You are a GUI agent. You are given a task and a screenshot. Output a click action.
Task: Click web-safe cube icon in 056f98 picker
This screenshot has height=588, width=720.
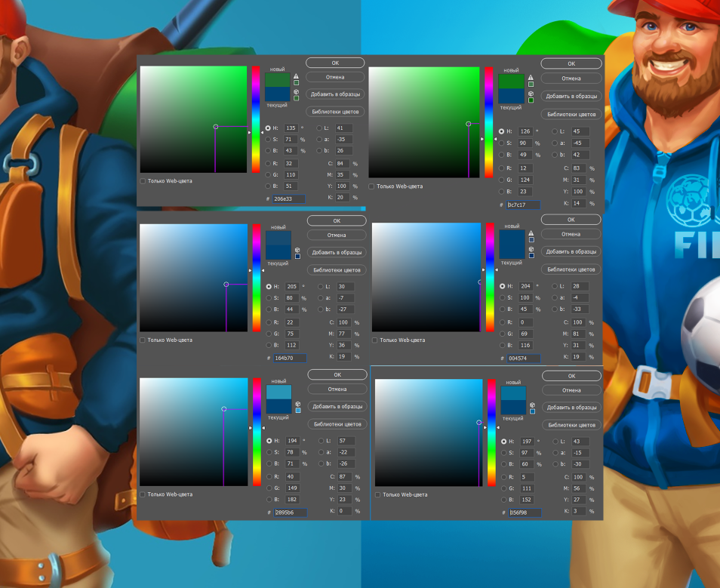coord(531,405)
